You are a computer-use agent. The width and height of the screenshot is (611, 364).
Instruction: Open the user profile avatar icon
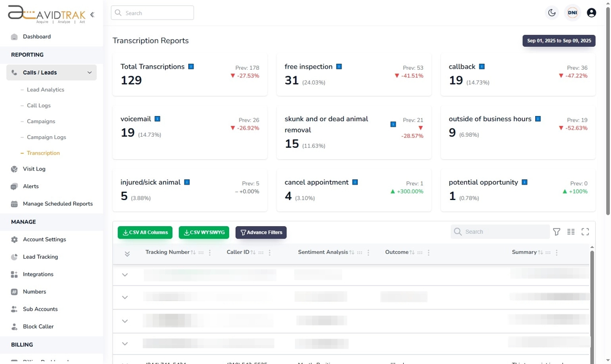[x=591, y=13]
